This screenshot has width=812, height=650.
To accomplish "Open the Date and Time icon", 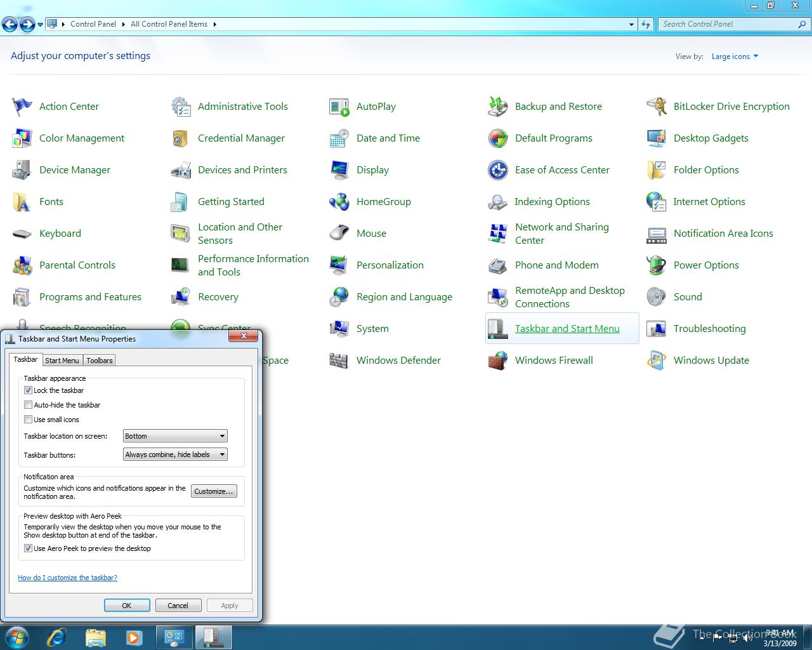I will pyautogui.click(x=339, y=138).
